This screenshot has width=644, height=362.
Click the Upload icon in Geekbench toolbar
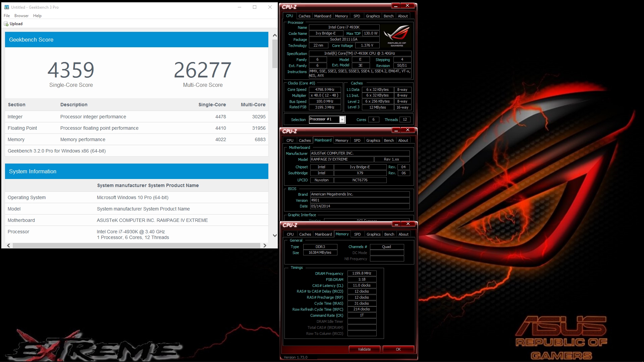pyautogui.click(x=6, y=24)
